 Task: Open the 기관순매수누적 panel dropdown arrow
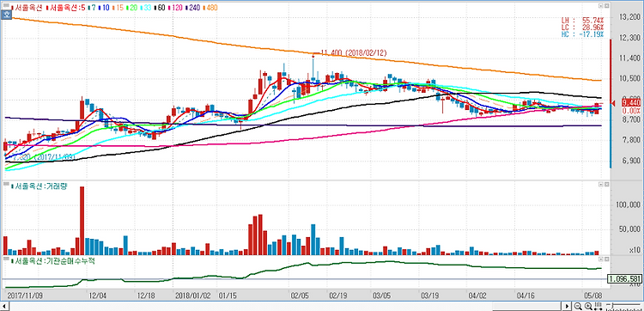click(x=601, y=259)
